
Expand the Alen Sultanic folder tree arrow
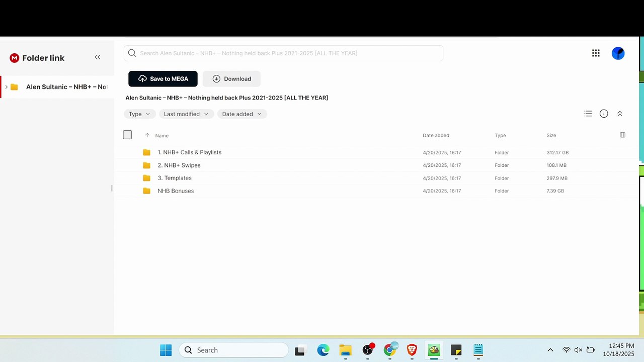coord(6,87)
